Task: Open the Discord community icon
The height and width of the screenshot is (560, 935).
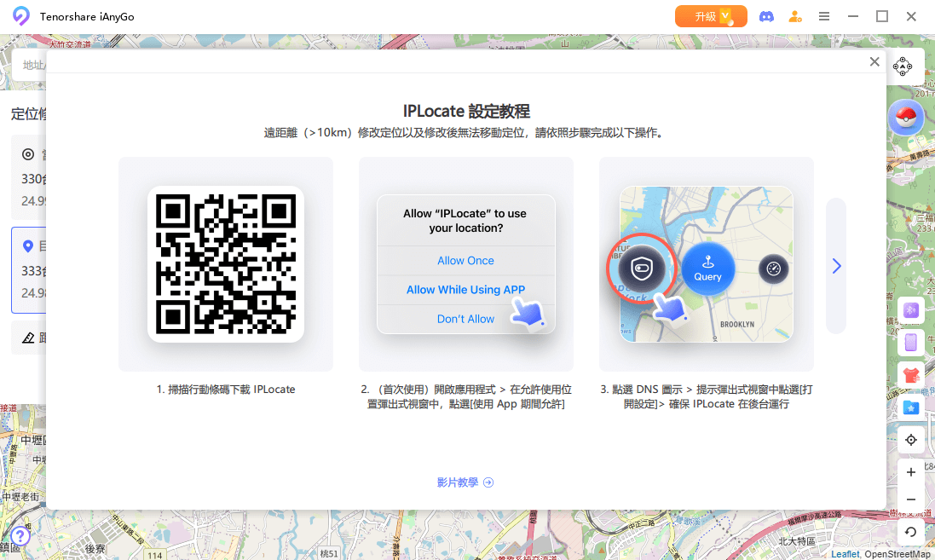Action: click(766, 17)
